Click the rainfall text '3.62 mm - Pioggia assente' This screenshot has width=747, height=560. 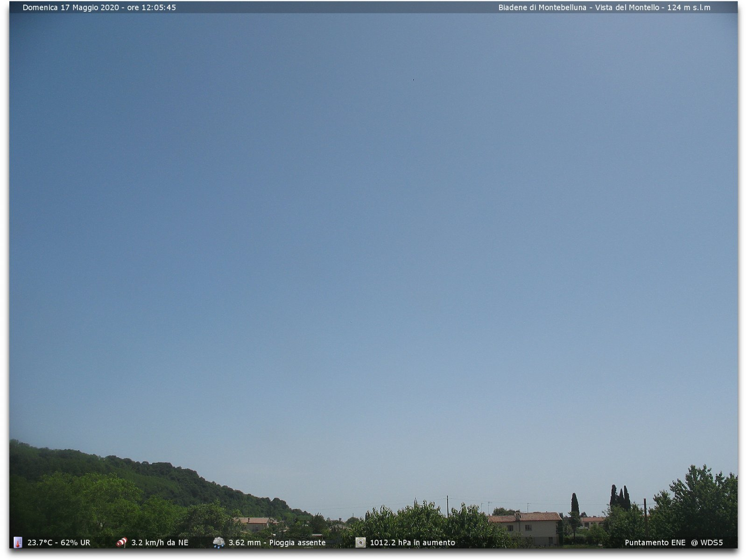(277, 542)
